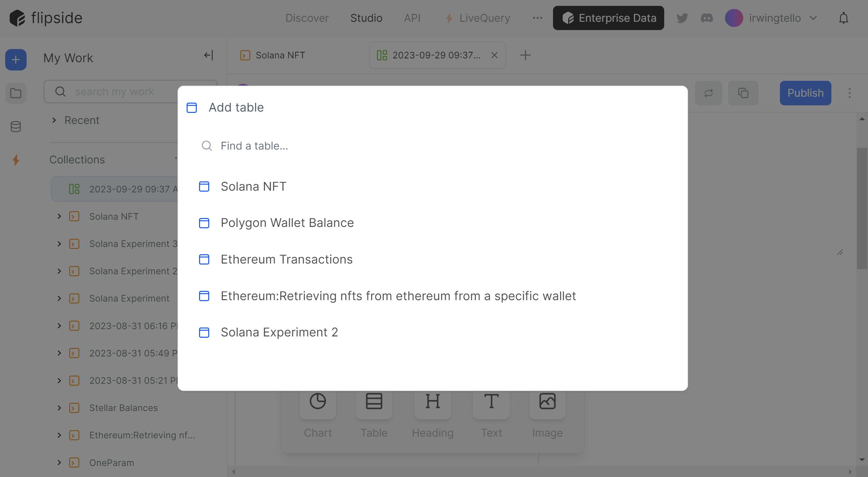
Task: Expand the plain Solana Experiment tree item
Action: pyautogui.click(x=59, y=298)
